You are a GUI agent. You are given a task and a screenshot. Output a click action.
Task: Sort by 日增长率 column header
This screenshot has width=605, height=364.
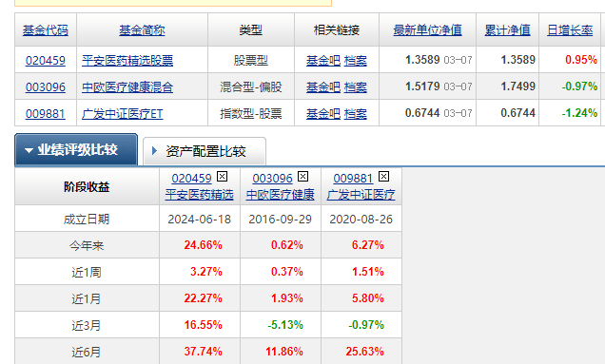[x=570, y=30]
